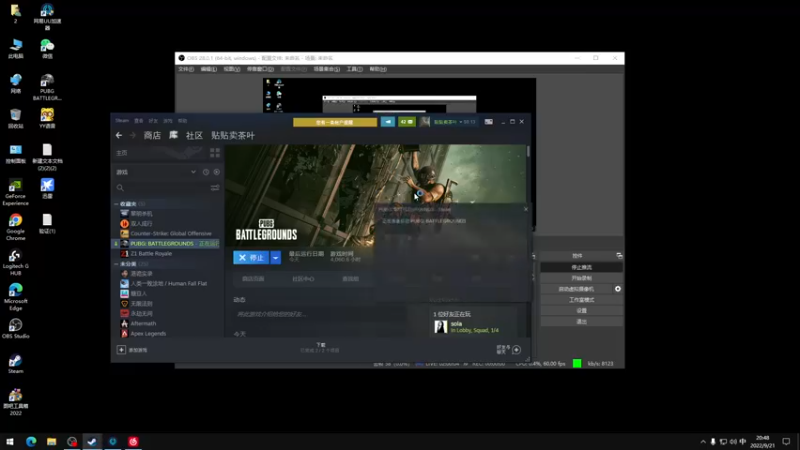Open the Steam desktop shortcut
The width and height of the screenshot is (800, 450).
point(15,364)
